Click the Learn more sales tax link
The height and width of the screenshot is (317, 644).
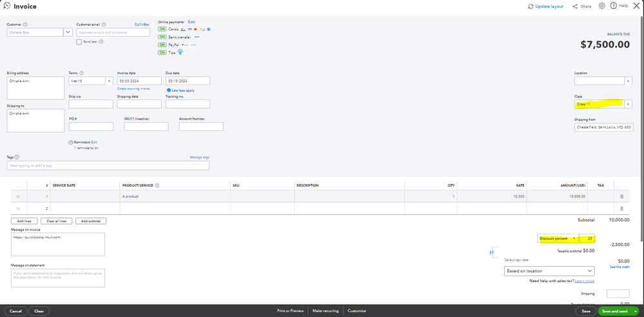585,281
